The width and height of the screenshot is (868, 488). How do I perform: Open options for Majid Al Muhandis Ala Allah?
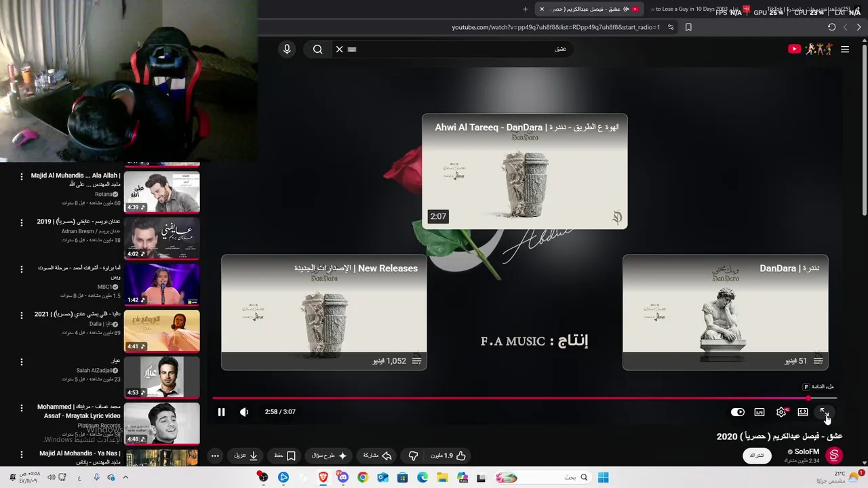click(x=21, y=176)
